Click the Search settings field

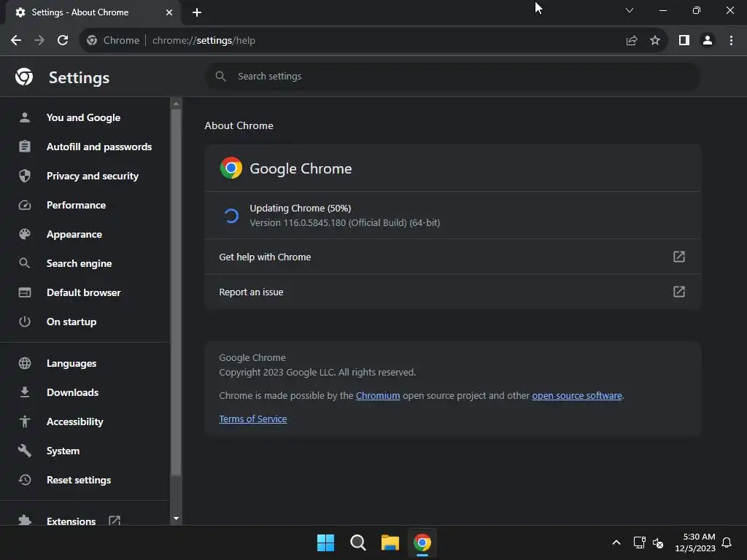pyautogui.click(x=452, y=76)
